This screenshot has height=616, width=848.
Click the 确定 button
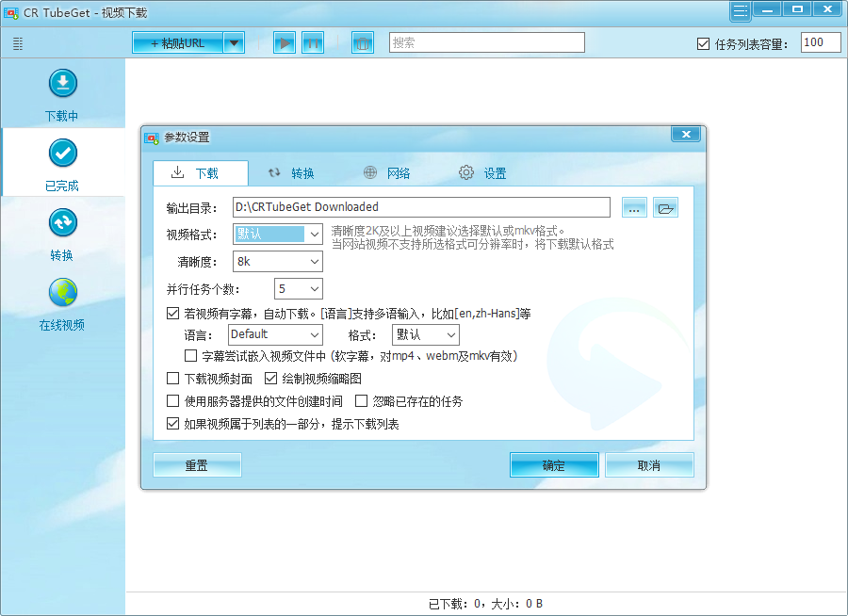tap(554, 465)
